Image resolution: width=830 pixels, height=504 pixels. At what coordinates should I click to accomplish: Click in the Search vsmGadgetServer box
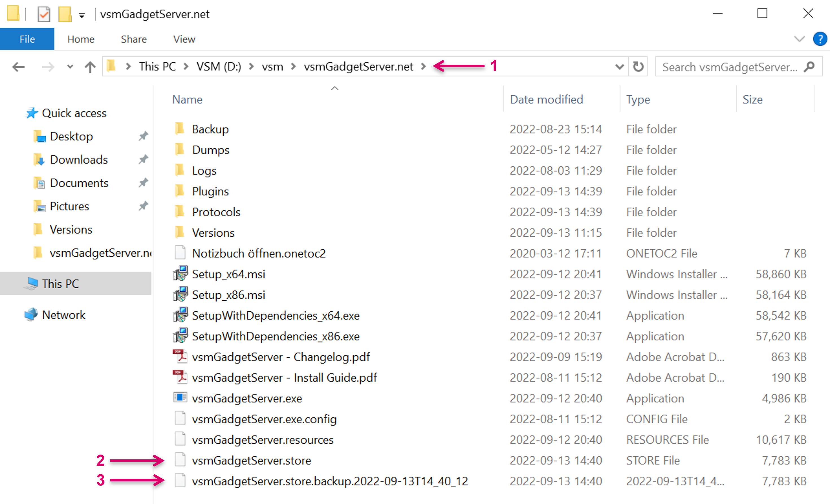(729, 67)
